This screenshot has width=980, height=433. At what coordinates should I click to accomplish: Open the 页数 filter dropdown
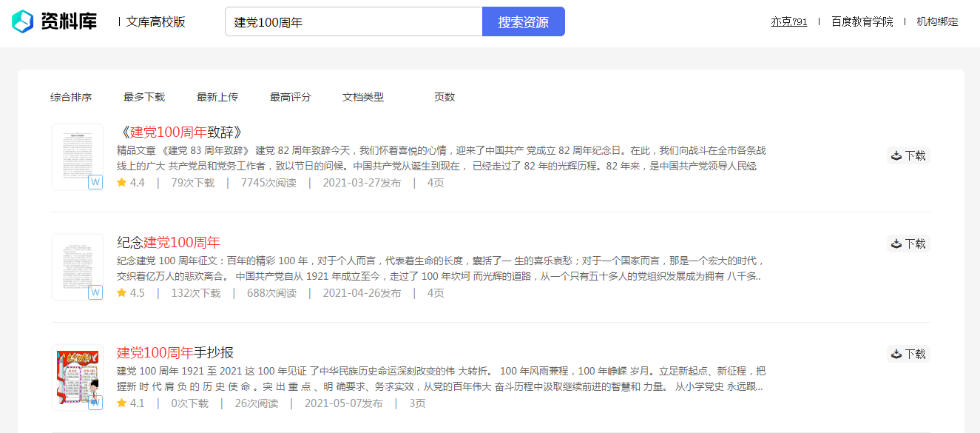tap(445, 97)
